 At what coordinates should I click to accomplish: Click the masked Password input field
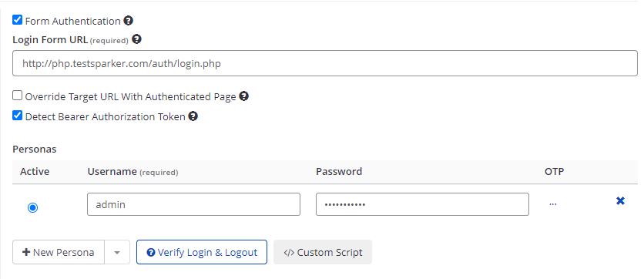click(422, 204)
